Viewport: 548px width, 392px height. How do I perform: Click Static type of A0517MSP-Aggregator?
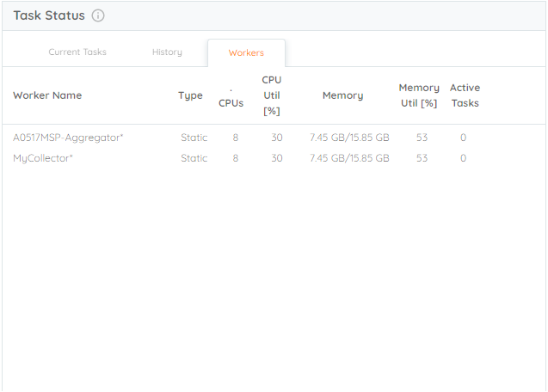tap(194, 138)
